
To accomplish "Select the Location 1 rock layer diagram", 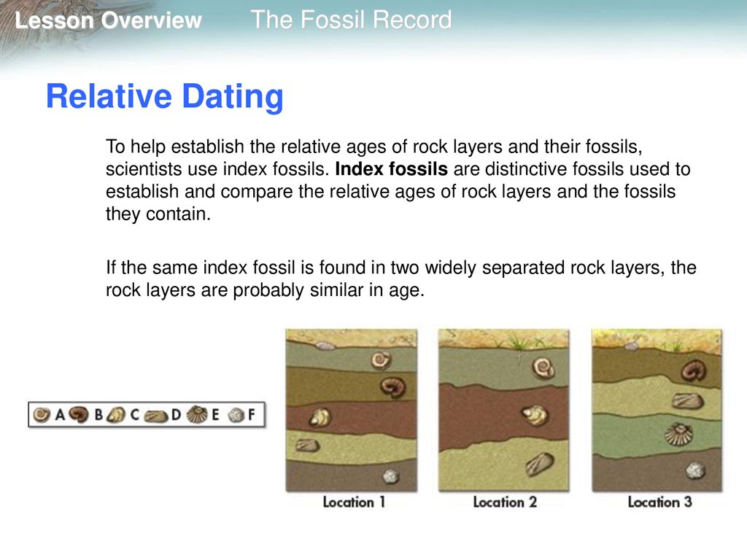I will coord(352,410).
